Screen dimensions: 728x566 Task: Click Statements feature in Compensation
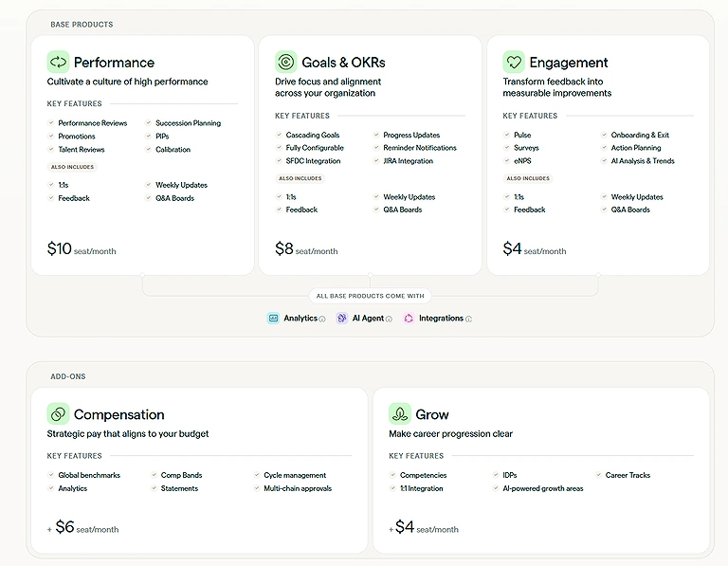click(x=179, y=488)
